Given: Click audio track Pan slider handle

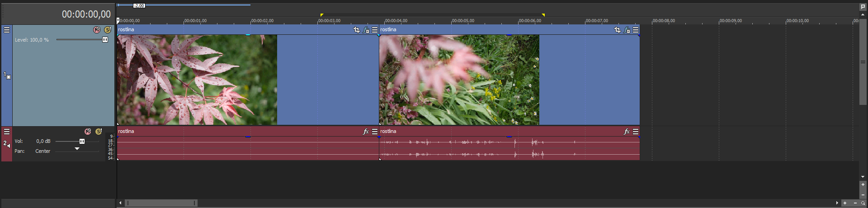Looking at the screenshot, I should click(77, 149).
